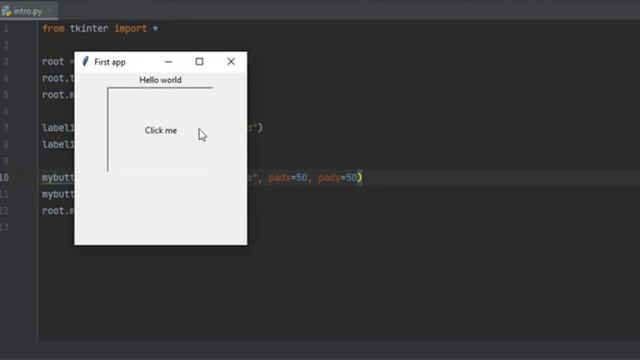This screenshot has height=360, width=640.
Task: Minimize the First app window
Action: coord(168,62)
